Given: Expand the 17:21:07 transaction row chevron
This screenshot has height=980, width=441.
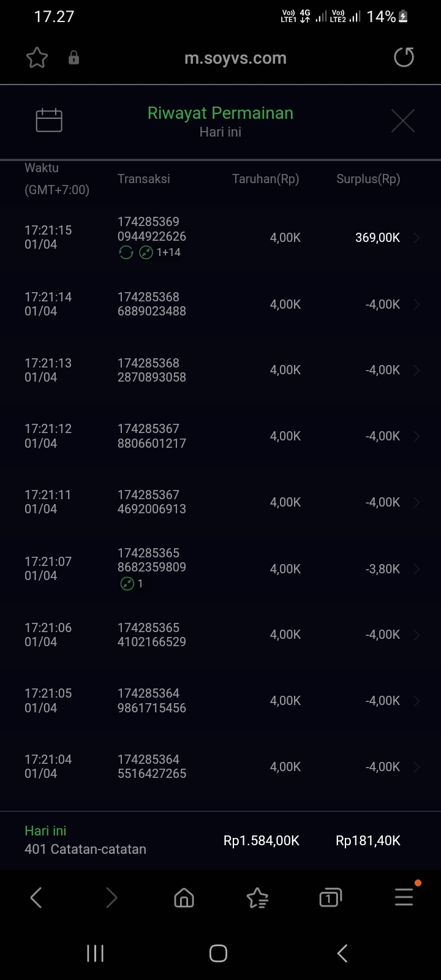Looking at the screenshot, I should pyautogui.click(x=417, y=569).
